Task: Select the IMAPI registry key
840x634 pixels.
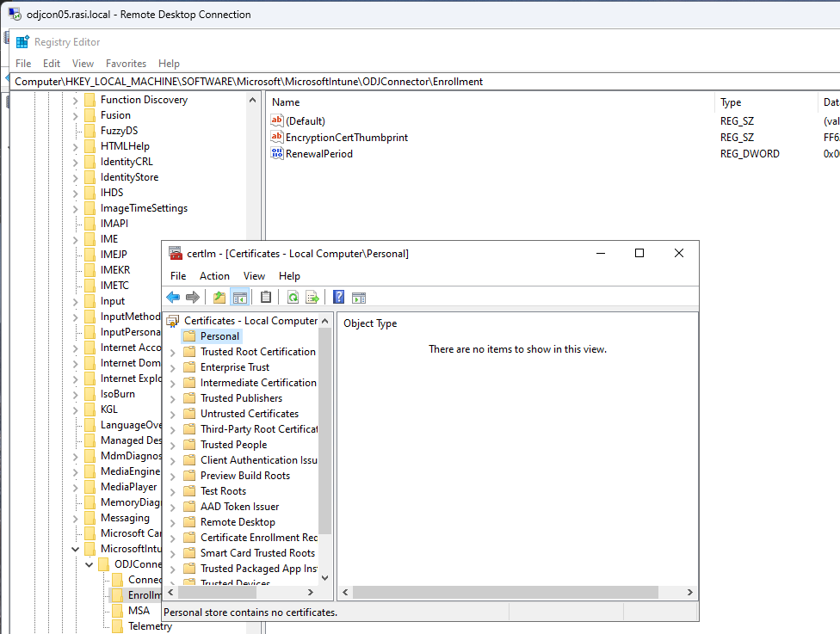Action: pos(114,224)
